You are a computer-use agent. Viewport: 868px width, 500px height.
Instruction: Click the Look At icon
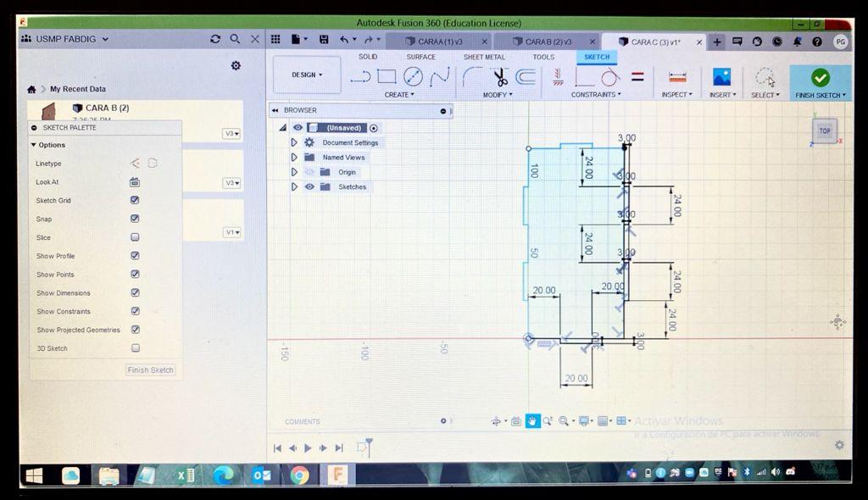[x=135, y=181]
